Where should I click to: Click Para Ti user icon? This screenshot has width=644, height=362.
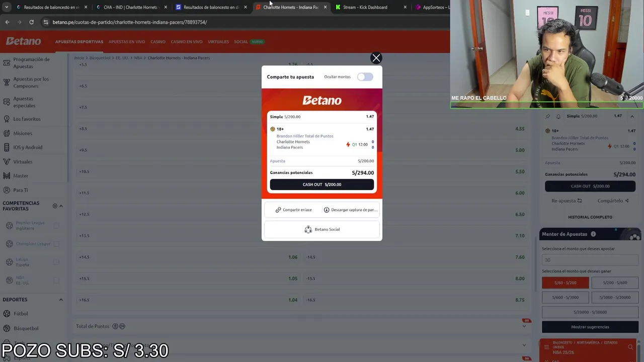tap(7, 190)
